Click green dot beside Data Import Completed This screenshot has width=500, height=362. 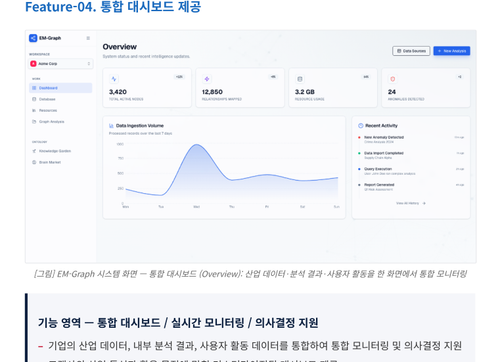pos(359,153)
